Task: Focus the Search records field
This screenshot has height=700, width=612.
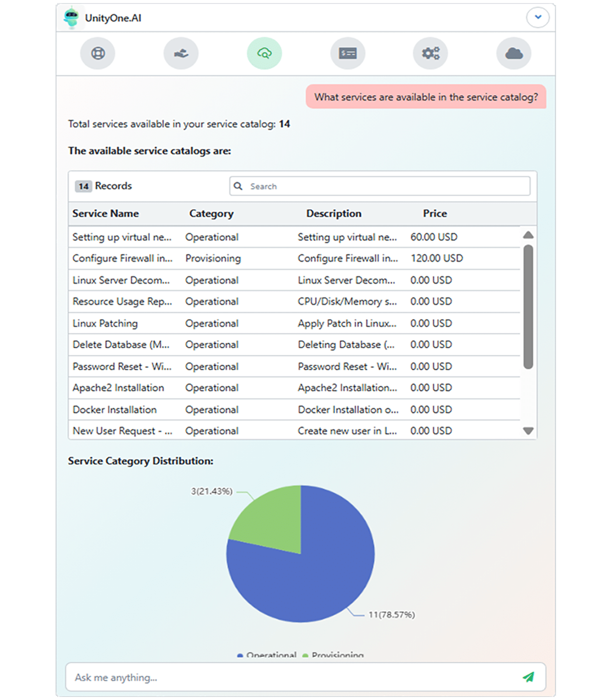Action: pos(385,186)
